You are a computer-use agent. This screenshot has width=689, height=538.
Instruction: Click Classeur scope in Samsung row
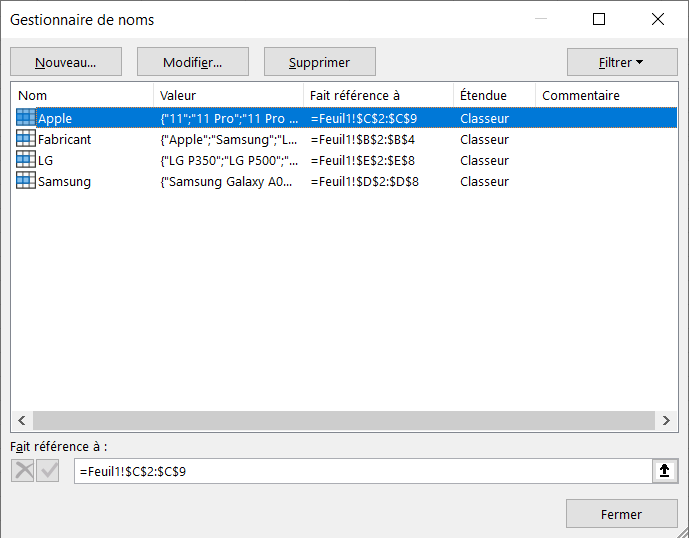pyautogui.click(x=484, y=182)
